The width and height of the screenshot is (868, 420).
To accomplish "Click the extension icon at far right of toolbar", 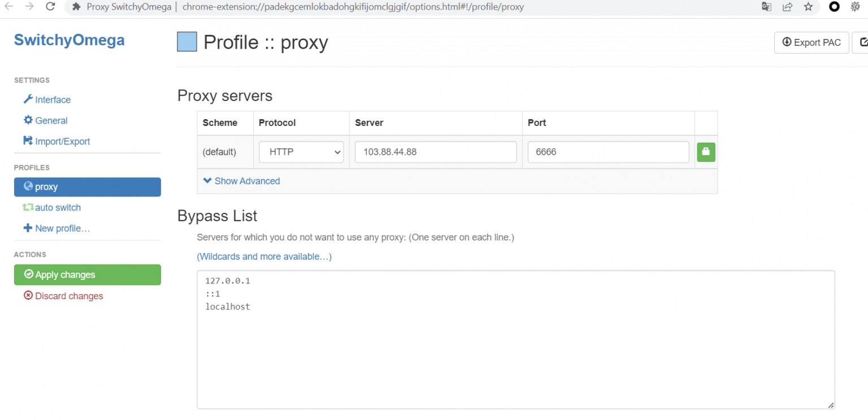I will [855, 7].
